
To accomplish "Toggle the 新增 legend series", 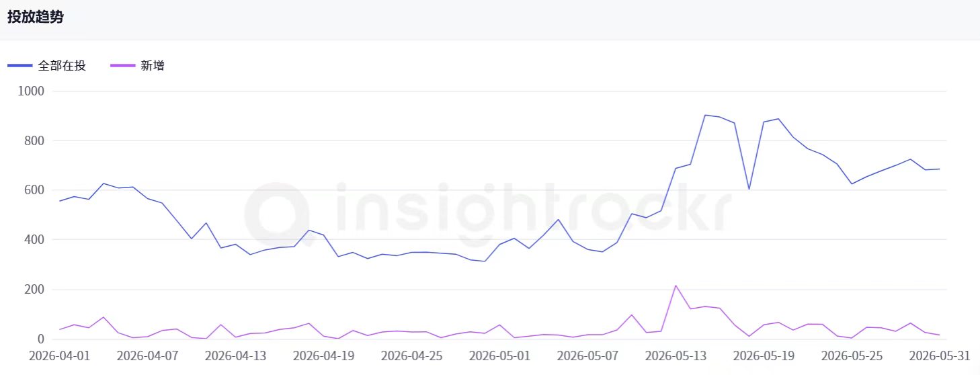I will [137, 66].
